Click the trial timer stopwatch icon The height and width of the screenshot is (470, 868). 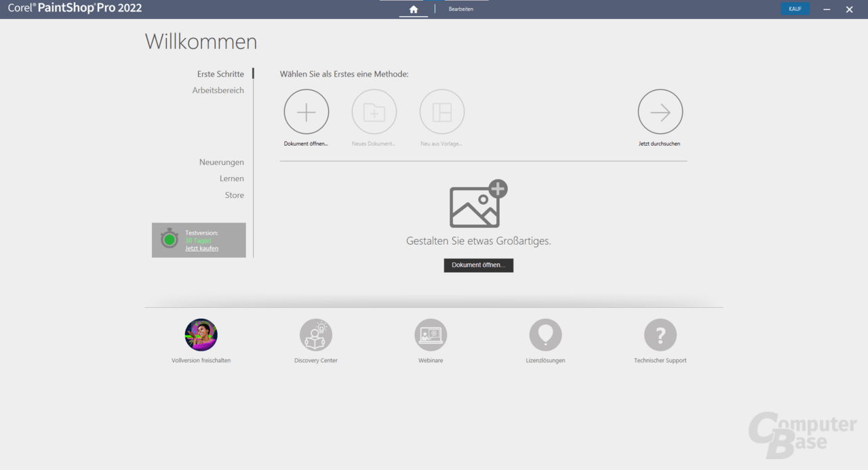click(169, 239)
